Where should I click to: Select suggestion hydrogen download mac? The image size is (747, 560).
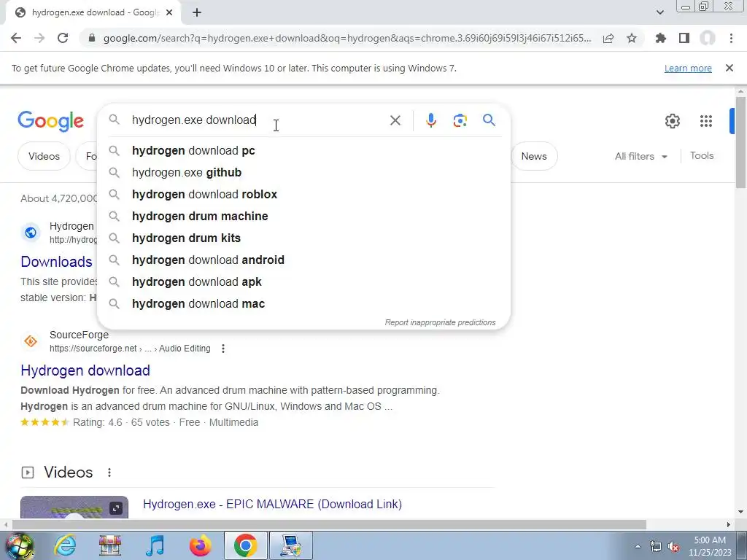pyautogui.click(x=303, y=304)
